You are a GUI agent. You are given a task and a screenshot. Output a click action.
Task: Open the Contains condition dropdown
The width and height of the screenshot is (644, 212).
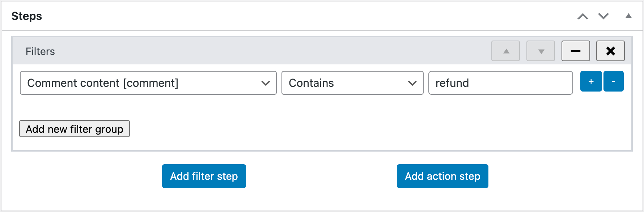tap(352, 83)
